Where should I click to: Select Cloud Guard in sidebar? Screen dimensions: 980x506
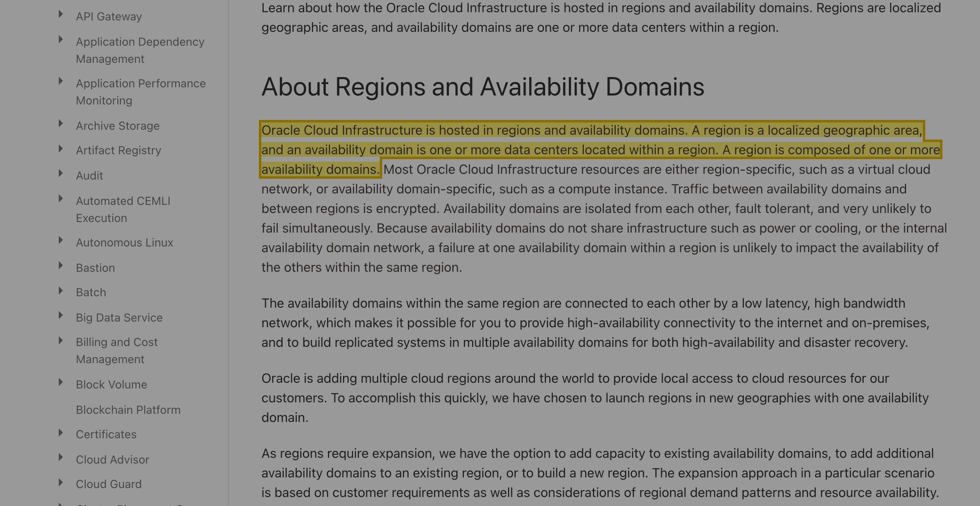[x=109, y=484]
